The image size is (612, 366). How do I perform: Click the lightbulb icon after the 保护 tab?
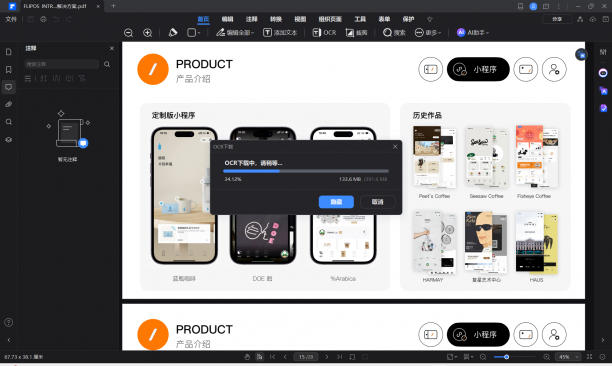(430, 19)
